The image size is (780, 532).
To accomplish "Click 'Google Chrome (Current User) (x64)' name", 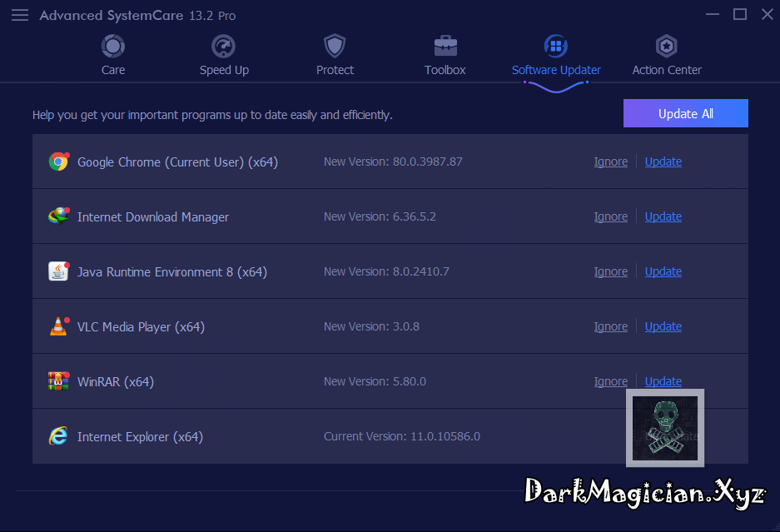I will pos(177,162).
